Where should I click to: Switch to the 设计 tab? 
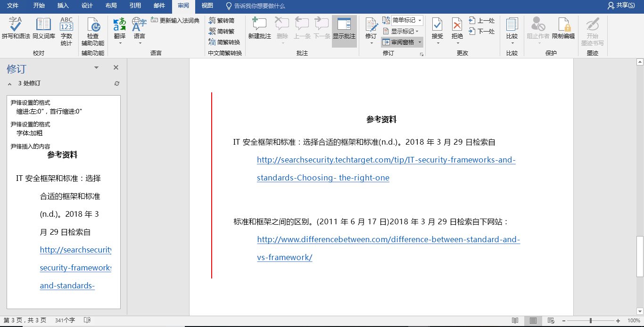87,6
